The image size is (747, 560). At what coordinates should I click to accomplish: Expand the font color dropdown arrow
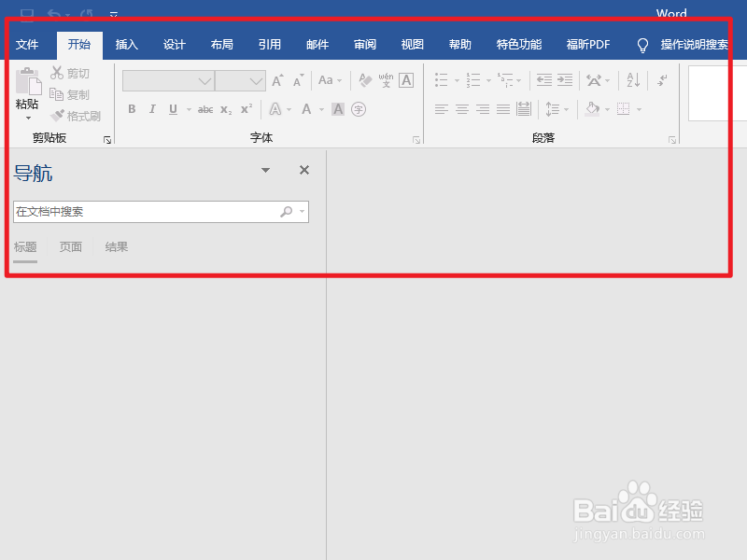point(321,110)
